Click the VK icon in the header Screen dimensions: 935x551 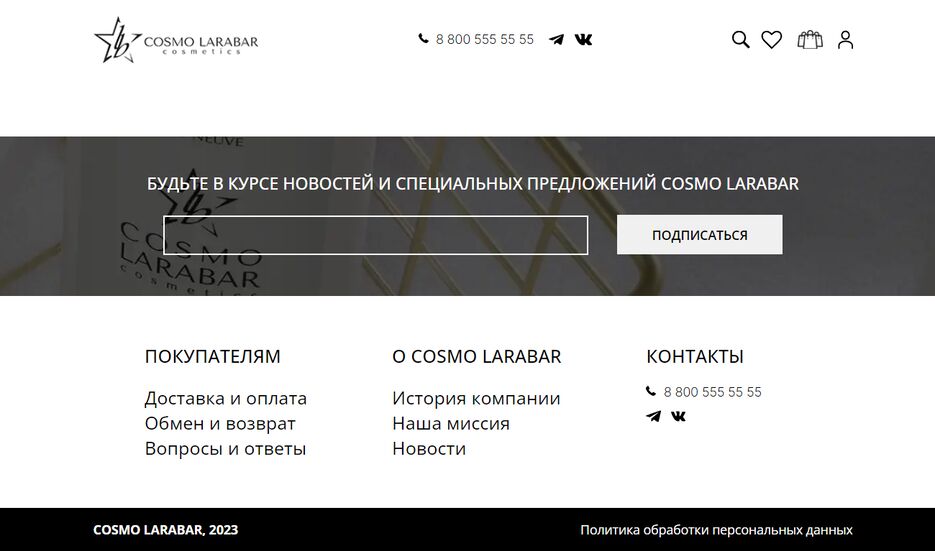(583, 40)
